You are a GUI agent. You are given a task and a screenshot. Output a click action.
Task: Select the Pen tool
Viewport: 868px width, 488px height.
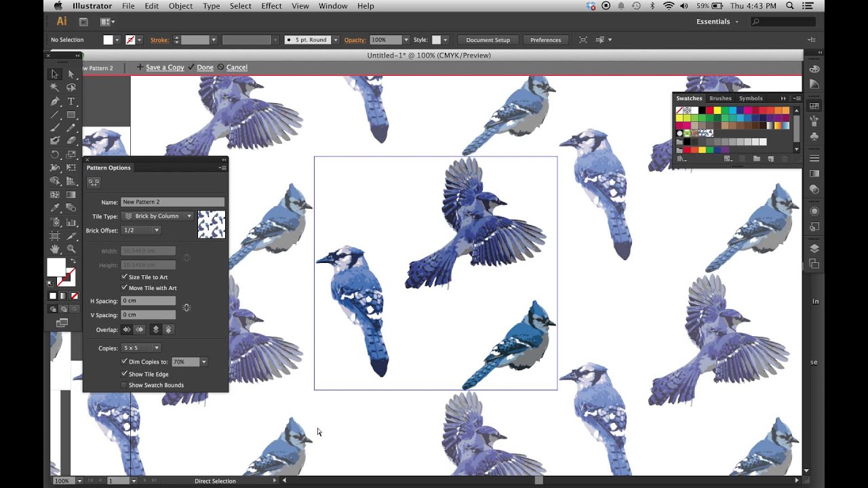pos(54,101)
